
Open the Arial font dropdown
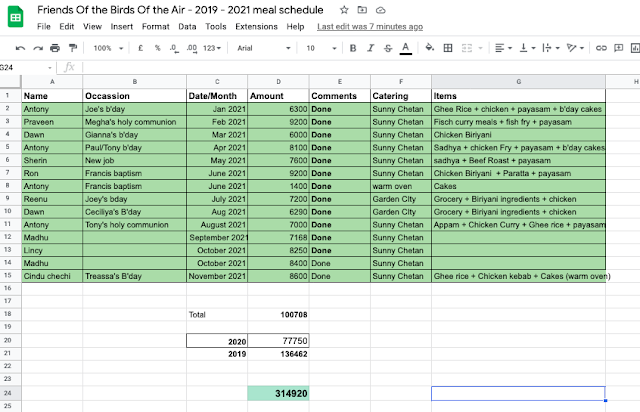tap(264, 48)
